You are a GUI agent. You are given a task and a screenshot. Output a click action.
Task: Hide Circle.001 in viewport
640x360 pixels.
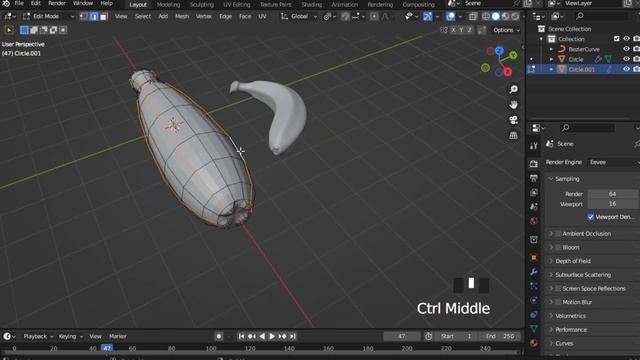[x=626, y=69]
